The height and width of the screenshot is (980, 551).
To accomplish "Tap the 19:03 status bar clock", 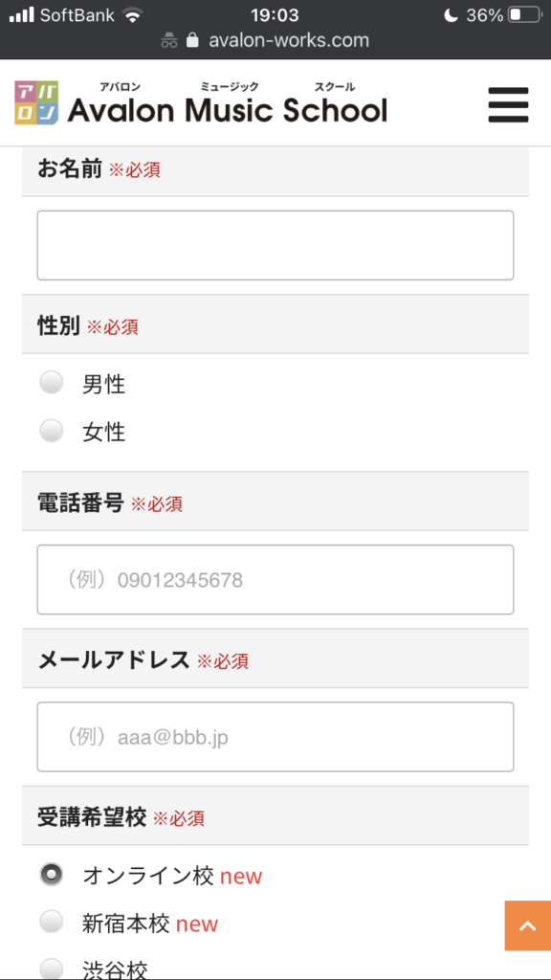I will [275, 15].
